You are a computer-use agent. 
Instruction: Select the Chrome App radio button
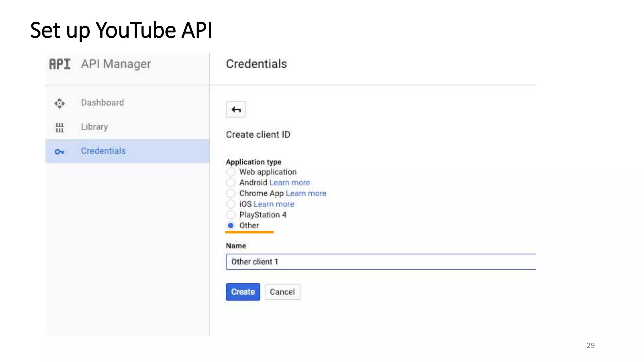tap(230, 193)
